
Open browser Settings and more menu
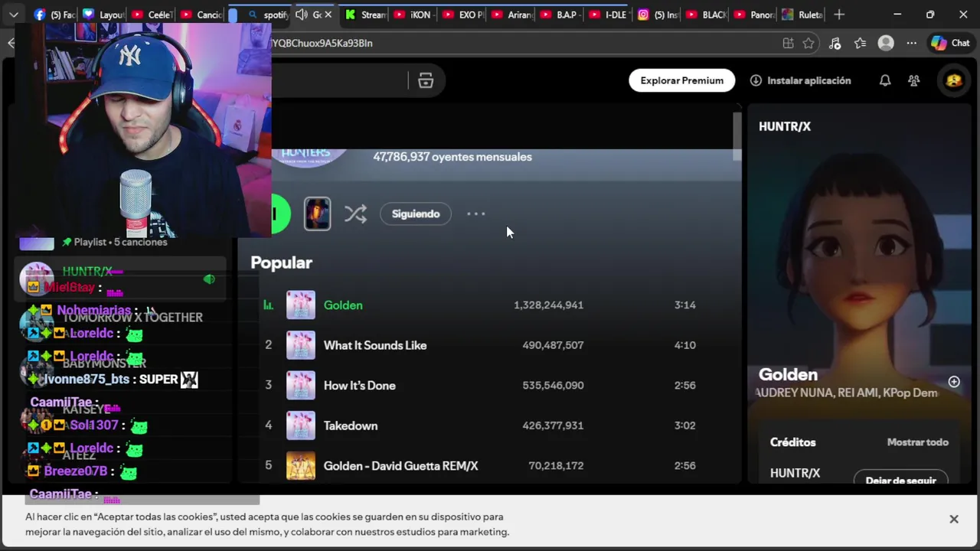pos(911,44)
